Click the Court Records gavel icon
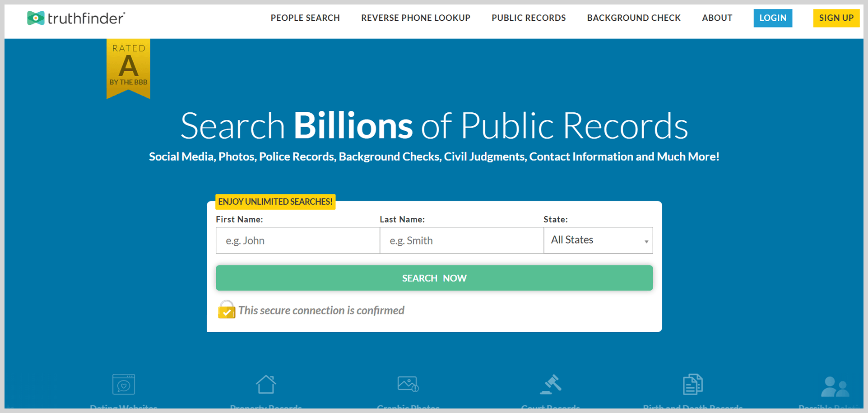Image resolution: width=868 pixels, height=413 pixels. [x=550, y=384]
